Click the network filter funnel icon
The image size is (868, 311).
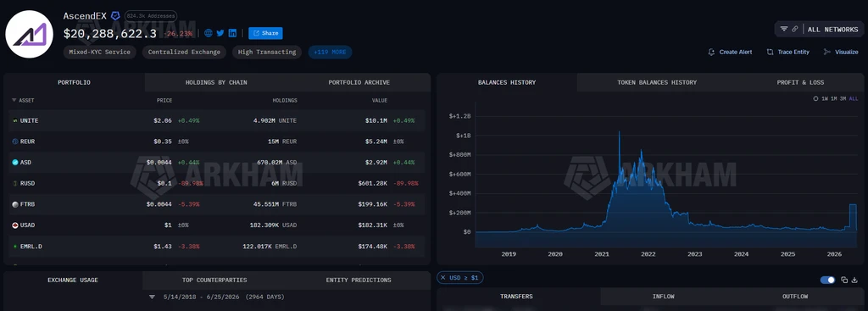[x=784, y=30]
